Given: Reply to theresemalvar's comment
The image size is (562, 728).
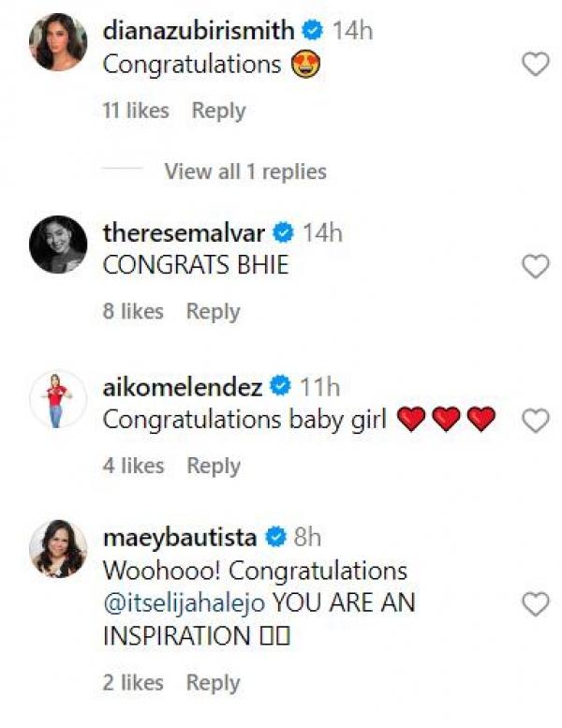Looking at the screenshot, I should (x=213, y=311).
